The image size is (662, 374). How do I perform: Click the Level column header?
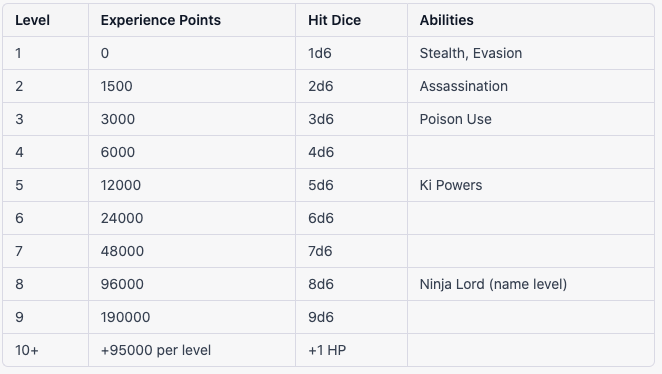[46, 20]
